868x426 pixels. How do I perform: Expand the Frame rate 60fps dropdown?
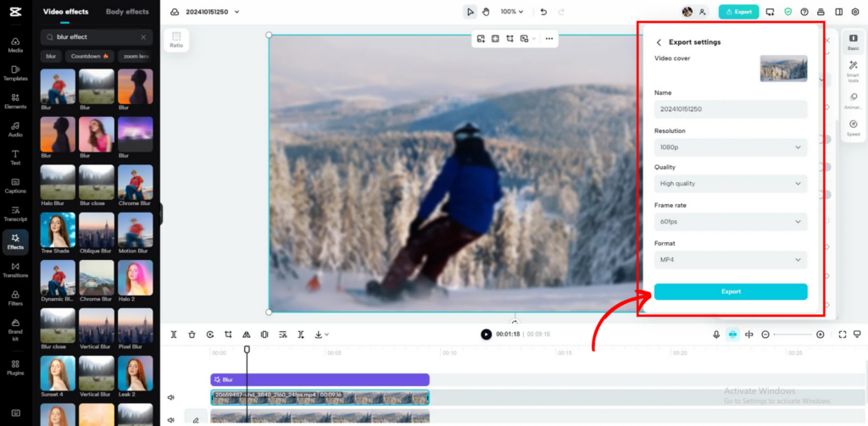pyautogui.click(x=730, y=221)
